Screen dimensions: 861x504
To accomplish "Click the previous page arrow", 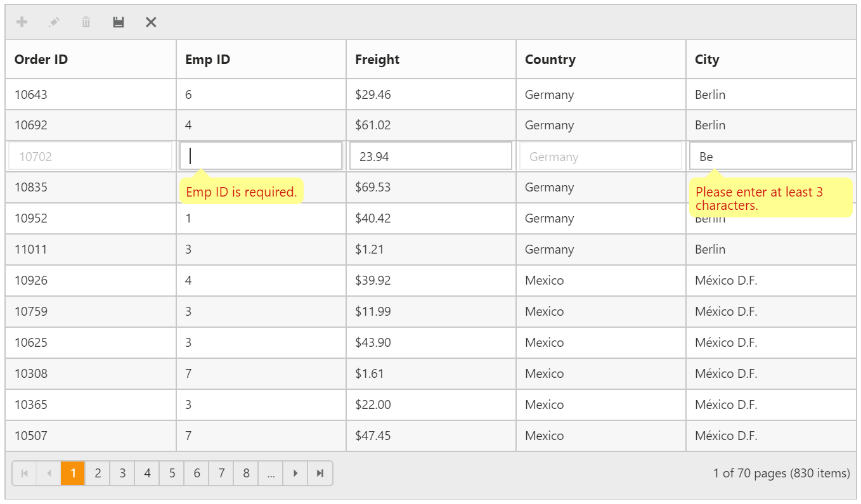I will 49,472.
